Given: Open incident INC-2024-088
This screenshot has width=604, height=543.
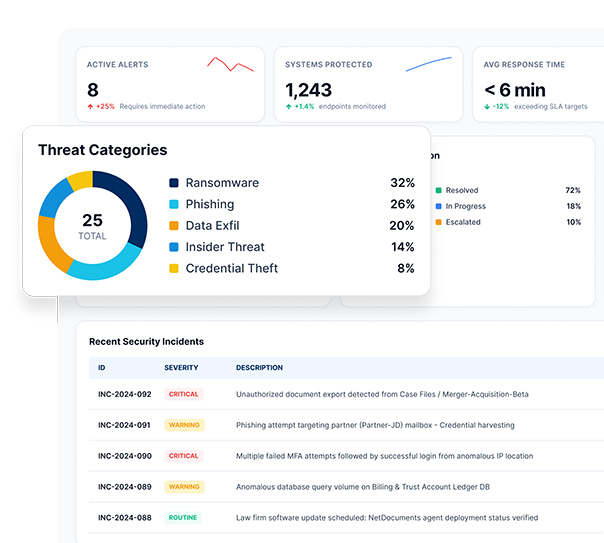Looking at the screenshot, I should pos(125,518).
